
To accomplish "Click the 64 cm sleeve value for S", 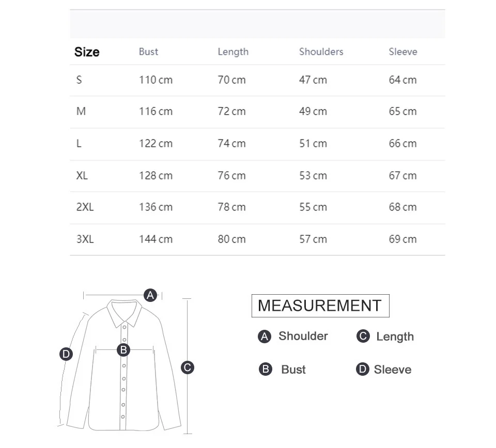I will [402, 79].
